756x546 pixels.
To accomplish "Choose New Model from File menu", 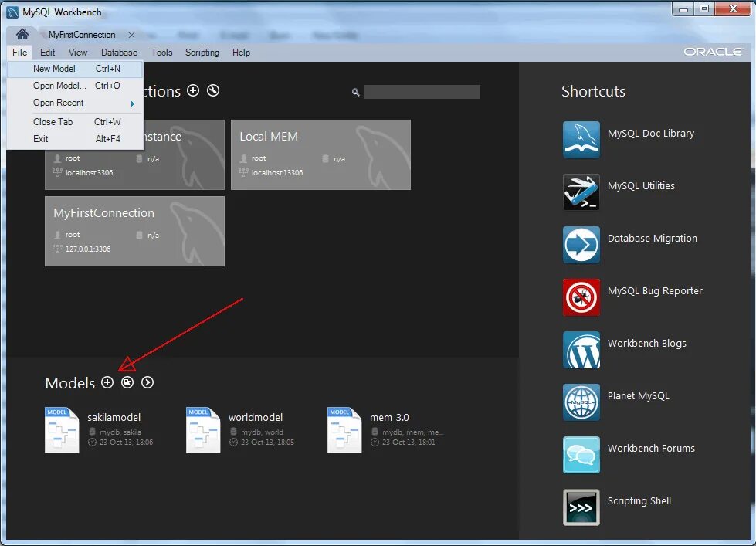I will click(x=76, y=69).
